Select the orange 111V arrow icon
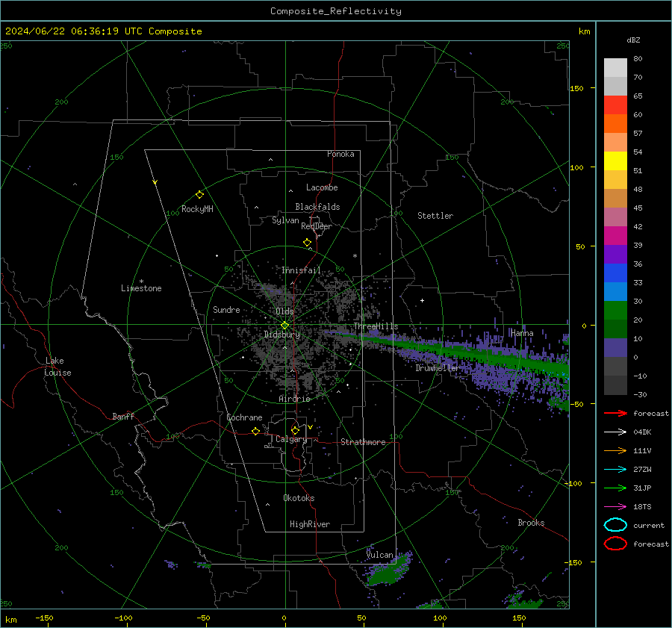Viewport: 672px width, 628px height. (x=615, y=450)
